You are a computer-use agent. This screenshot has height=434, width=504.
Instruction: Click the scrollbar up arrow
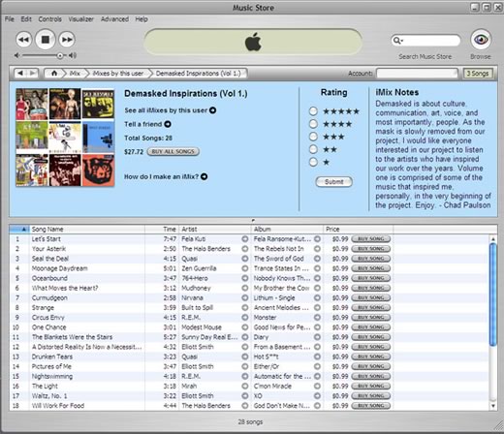[493, 239]
